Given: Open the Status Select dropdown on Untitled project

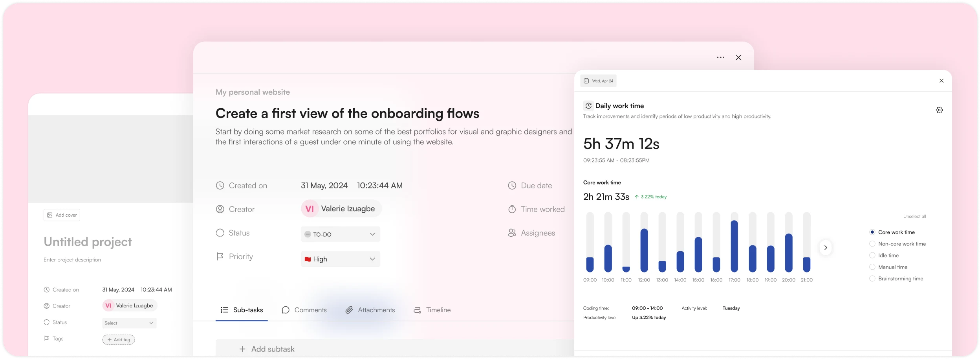Looking at the screenshot, I should (x=128, y=322).
